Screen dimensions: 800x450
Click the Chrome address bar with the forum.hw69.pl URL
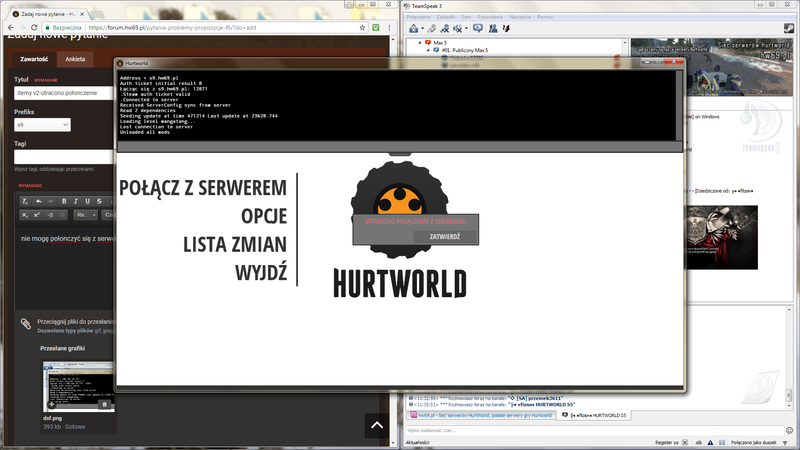point(204,28)
